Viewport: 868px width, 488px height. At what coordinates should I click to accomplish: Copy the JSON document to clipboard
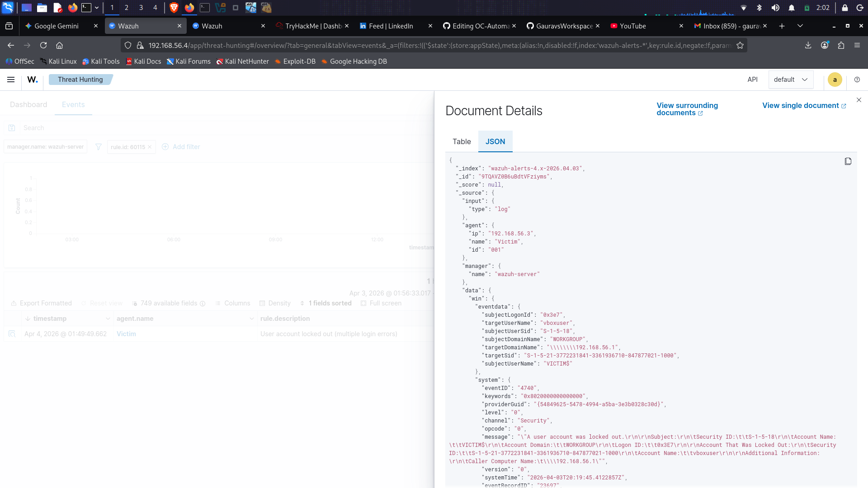(848, 161)
